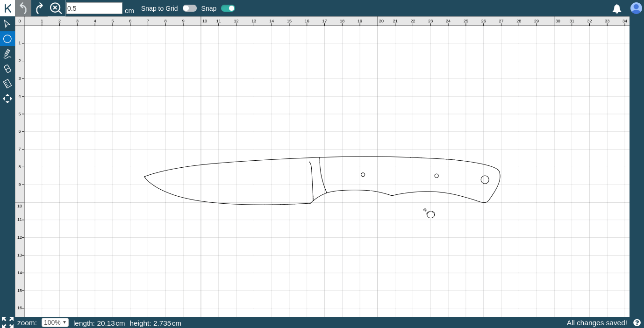
Task: Disable the Snap toggle
Action: [x=228, y=8]
